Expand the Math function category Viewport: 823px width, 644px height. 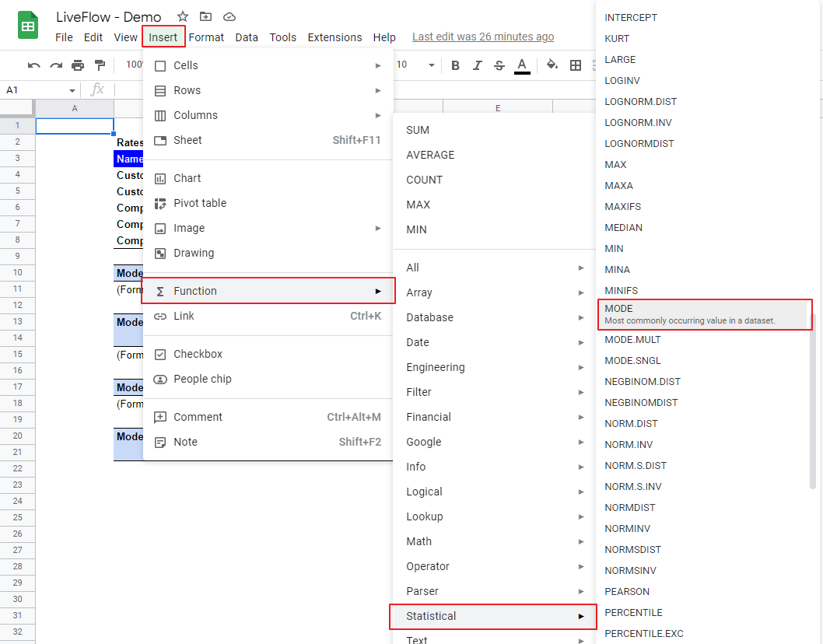pyautogui.click(x=495, y=541)
